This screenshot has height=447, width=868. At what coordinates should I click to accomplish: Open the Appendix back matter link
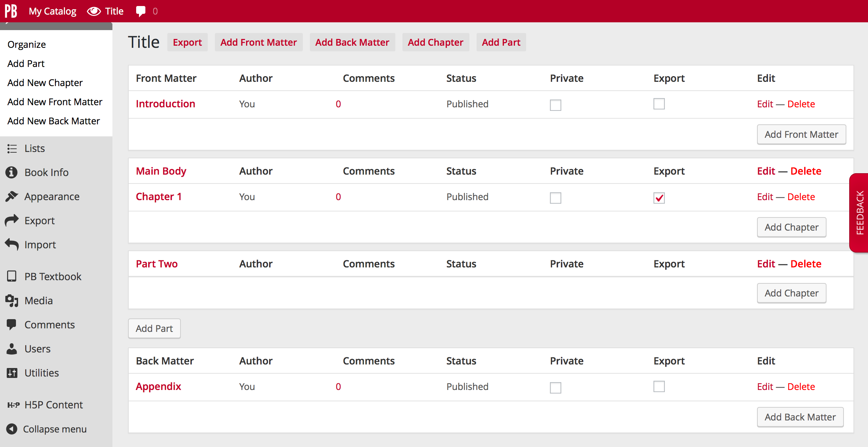coord(158,386)
